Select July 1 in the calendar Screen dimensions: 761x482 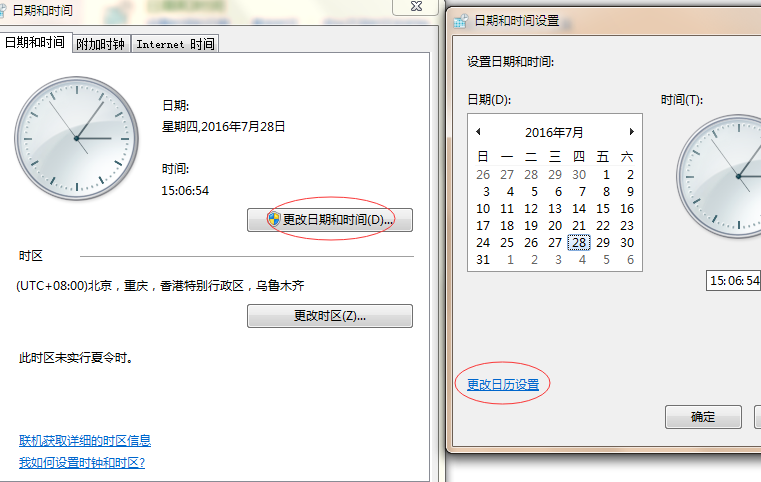pos(606,175)
